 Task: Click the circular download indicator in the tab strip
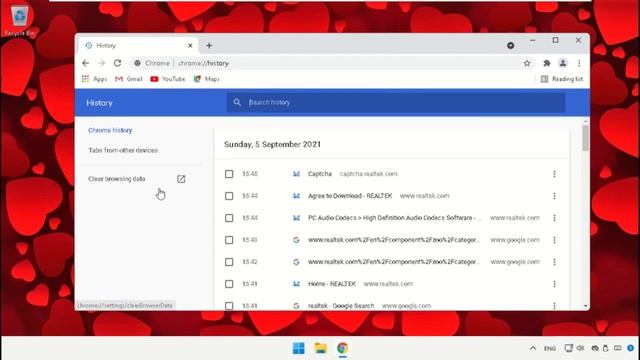click(x=510, y=45)
